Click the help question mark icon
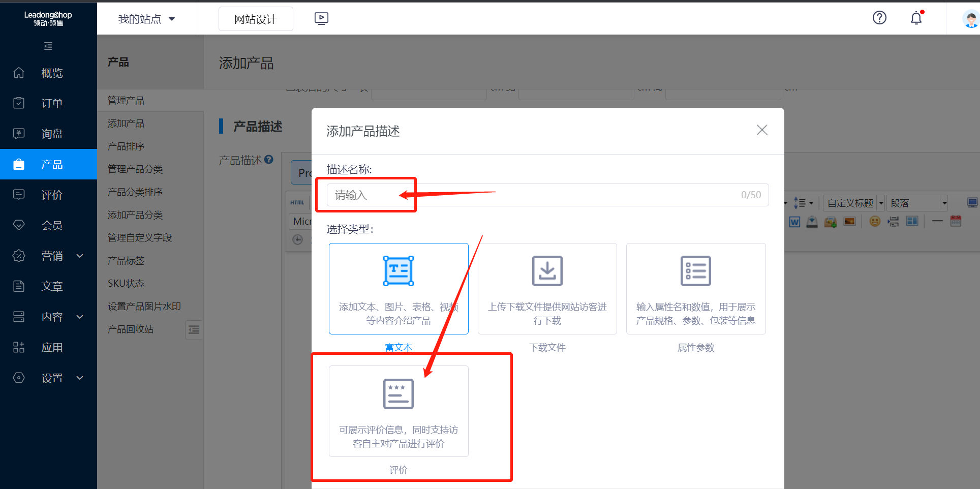The height and width of the screenshot is (489, 980). click(x=879, y=18)
